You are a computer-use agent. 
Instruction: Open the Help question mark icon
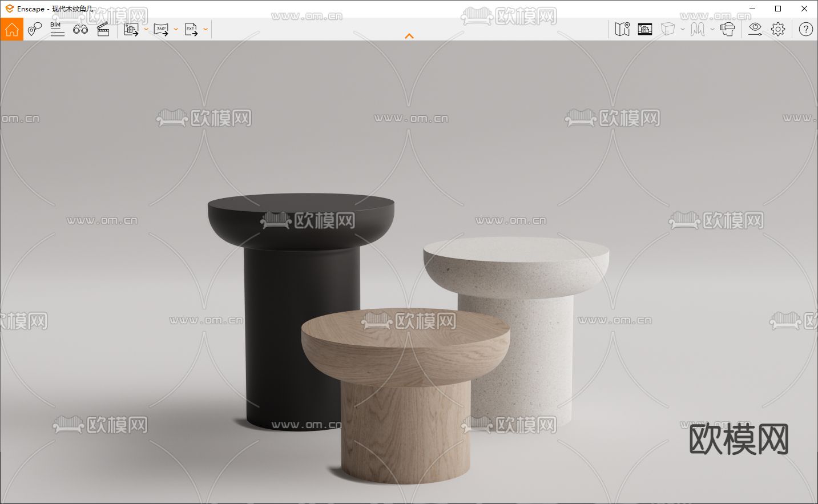pyautogui.click(x=806, y=29)
